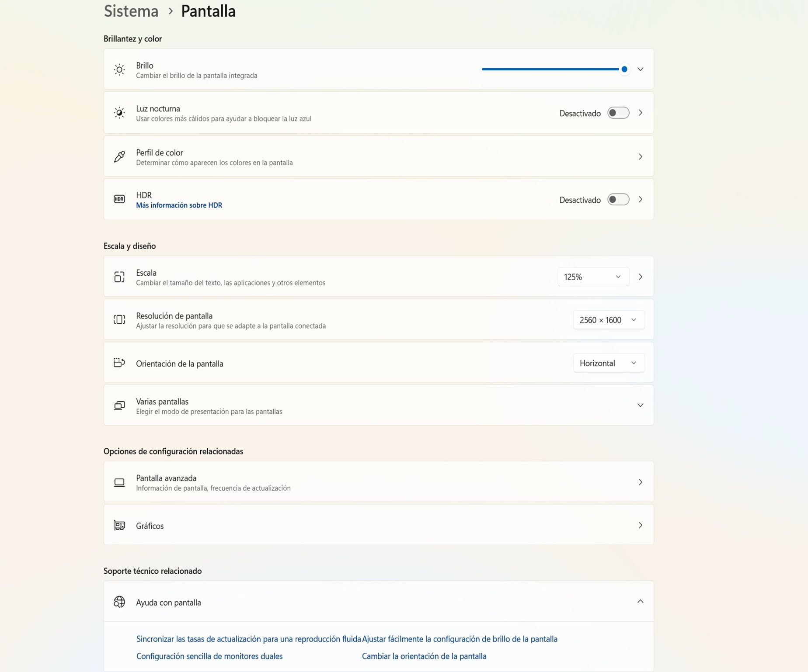Click the Resolución de pantalla icon
This screenshot has height=672, width=808.
[119, 319]
